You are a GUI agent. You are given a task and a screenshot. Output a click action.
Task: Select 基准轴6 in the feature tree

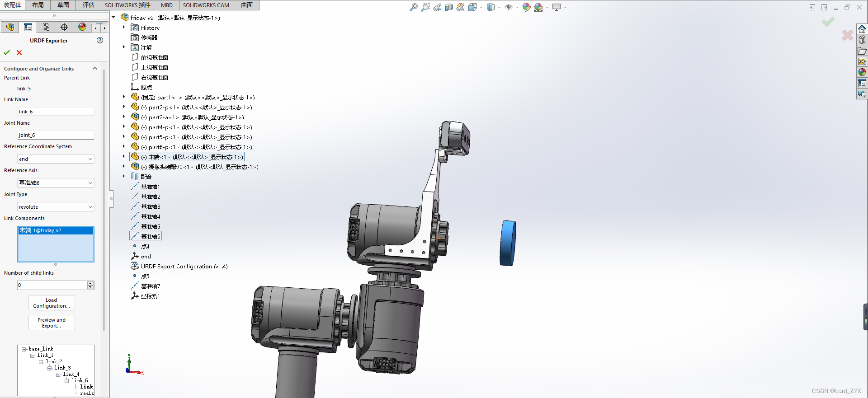pyautogui.click(x=146, y=236)
